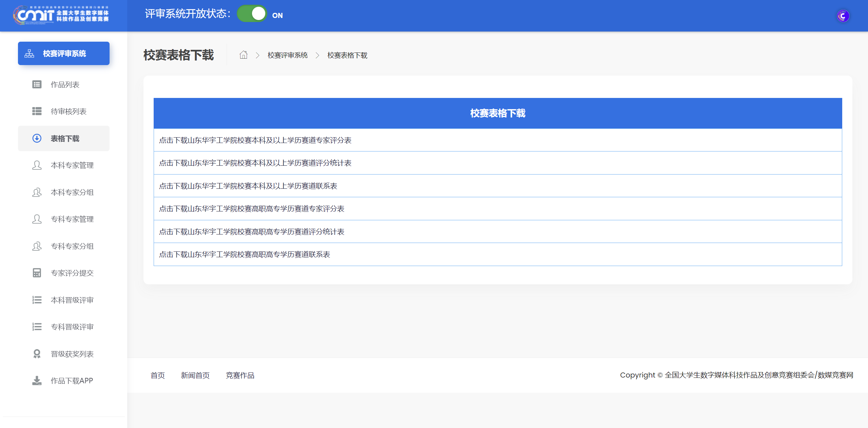Viewport: 868px width, 428px height.
Task: Click the 本科专家管理 person icon
Action: [37, 165]
